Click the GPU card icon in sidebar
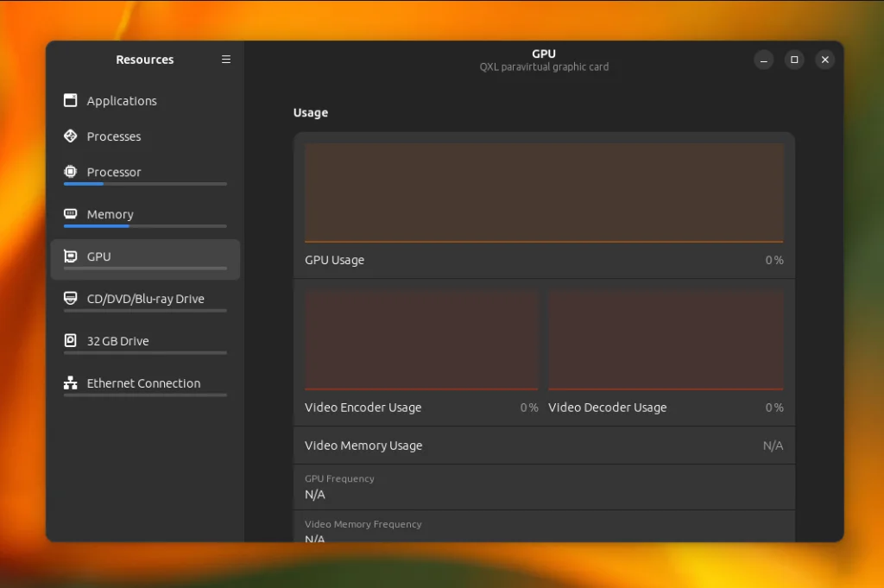The width and height of the screenshot is (884, 588). tap(71, 256)
